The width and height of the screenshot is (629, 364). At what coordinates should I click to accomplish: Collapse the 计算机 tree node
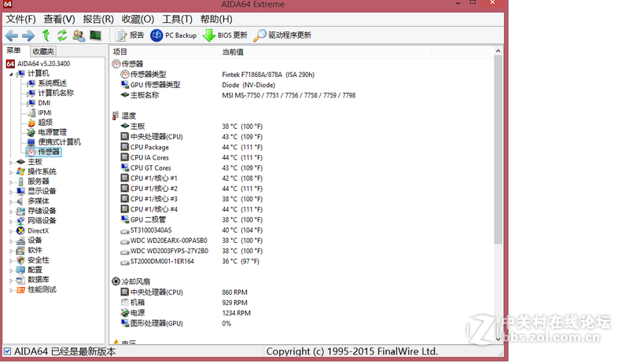tap(11, 74)
